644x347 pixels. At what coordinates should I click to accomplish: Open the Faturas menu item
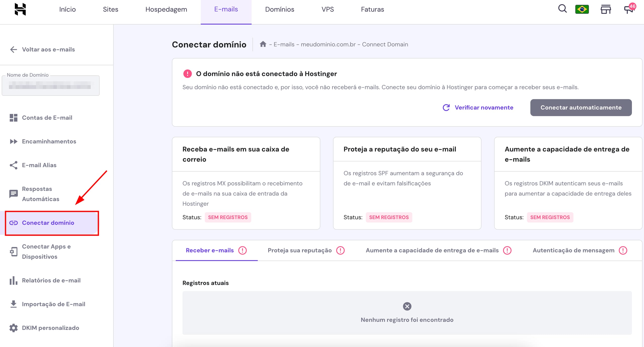372,9
